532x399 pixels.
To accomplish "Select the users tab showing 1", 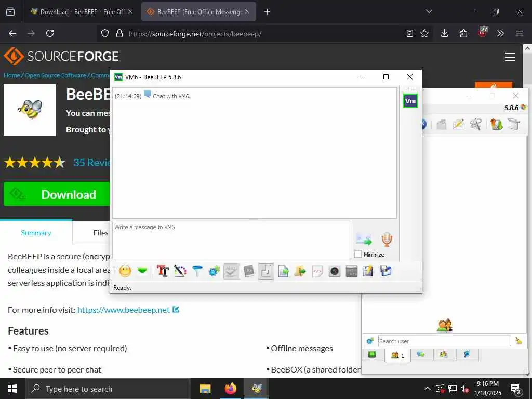I will point(397,355).
